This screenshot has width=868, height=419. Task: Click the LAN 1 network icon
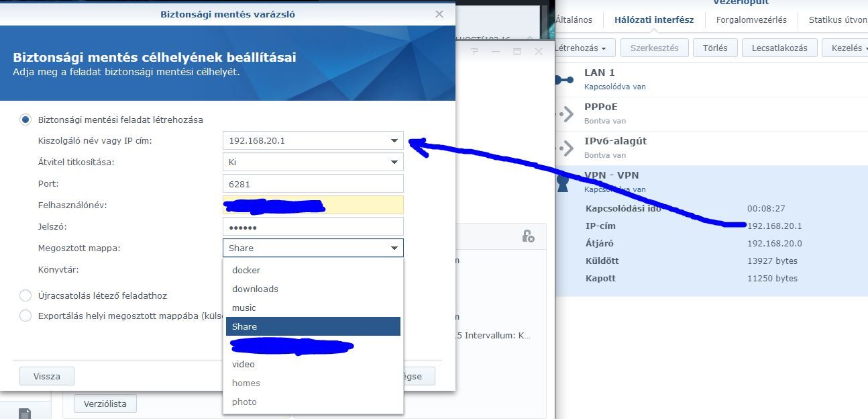click(564, 80)
